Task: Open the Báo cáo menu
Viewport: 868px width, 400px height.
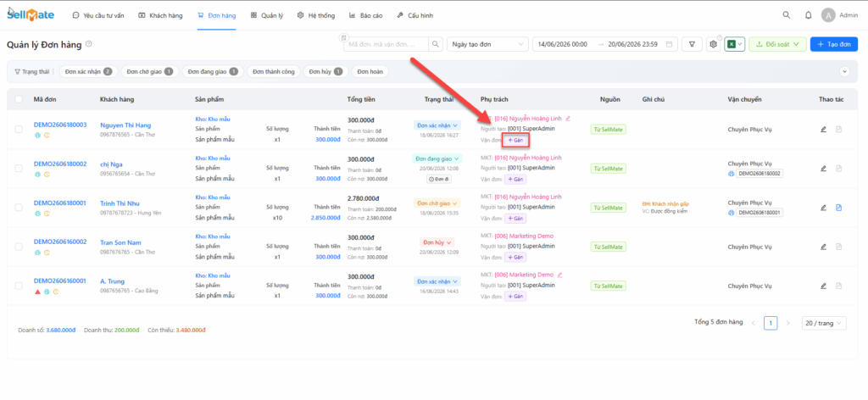Action: click(366, 15)
